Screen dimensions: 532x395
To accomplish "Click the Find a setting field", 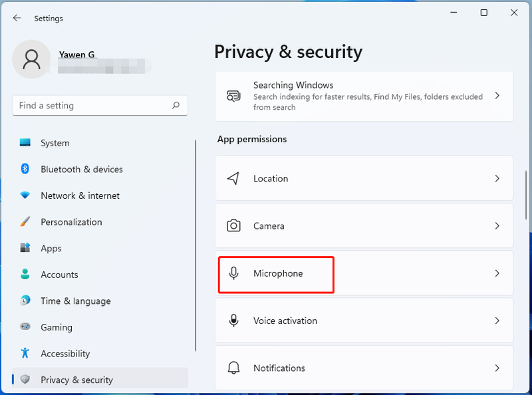I will coord(100,106).
